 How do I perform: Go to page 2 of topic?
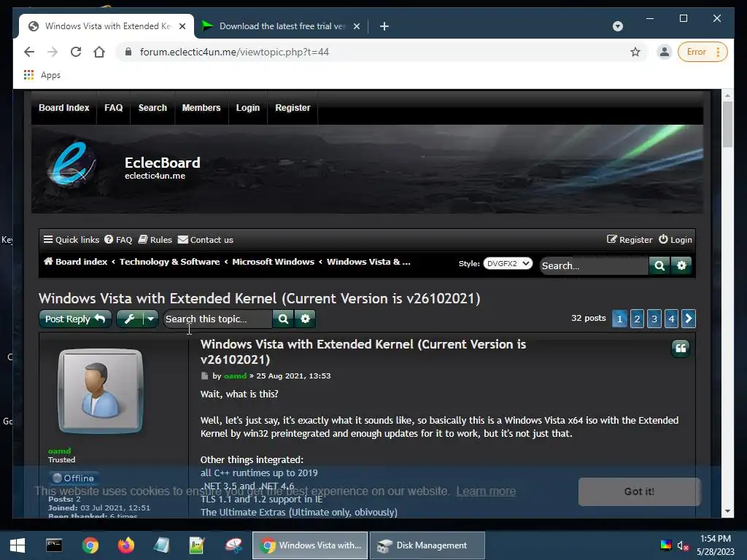point(637,319)
